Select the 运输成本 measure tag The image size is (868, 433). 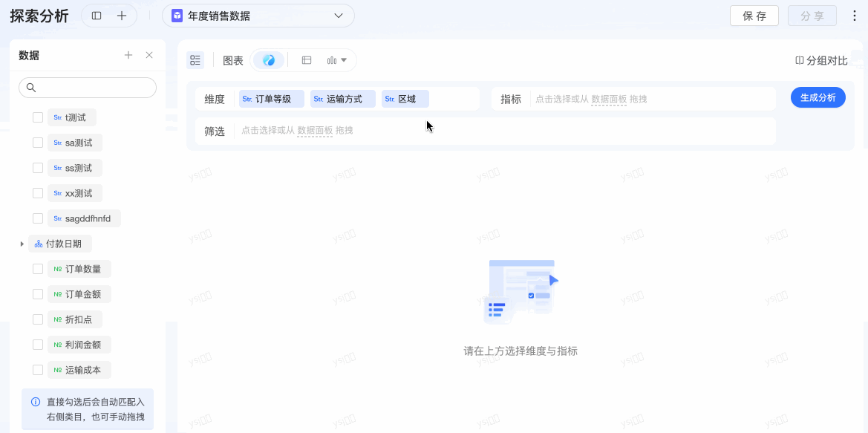tap(79, 370)
